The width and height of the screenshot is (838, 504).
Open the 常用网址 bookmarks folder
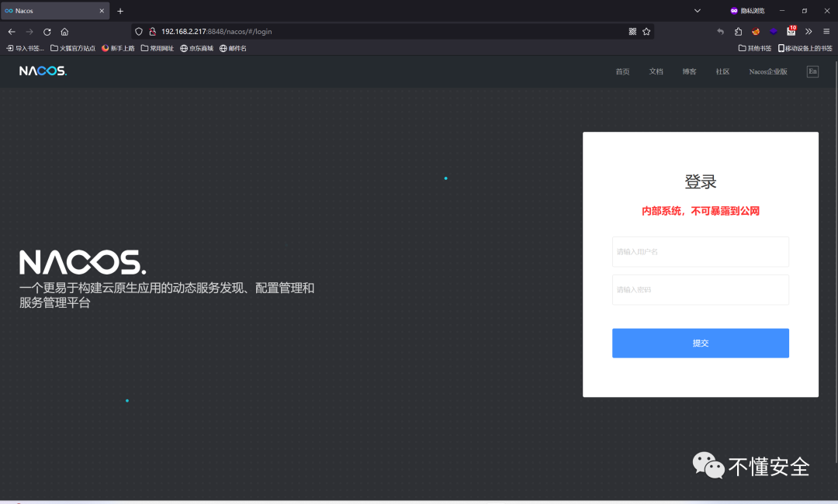[157, 48]
